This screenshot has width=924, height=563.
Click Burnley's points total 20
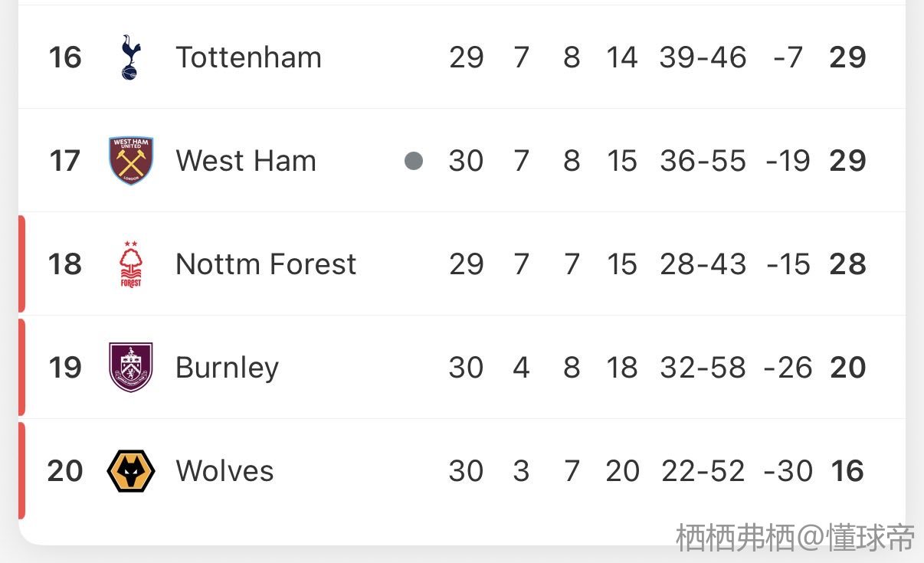pos(847,368)
